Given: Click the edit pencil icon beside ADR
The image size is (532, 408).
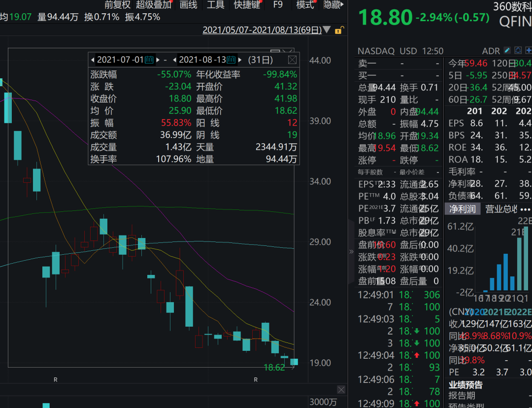Looking at the screenshot, I should click(x=507, y=51).
